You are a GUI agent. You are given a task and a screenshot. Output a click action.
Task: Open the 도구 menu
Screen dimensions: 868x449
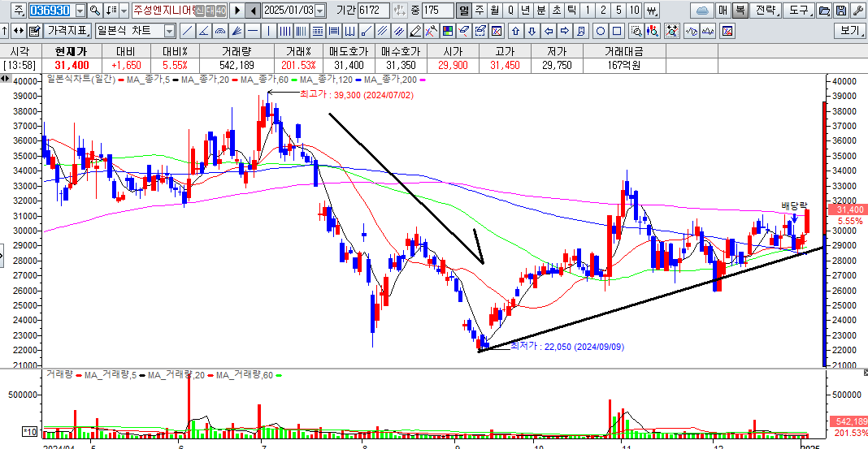tap(798, 11)
